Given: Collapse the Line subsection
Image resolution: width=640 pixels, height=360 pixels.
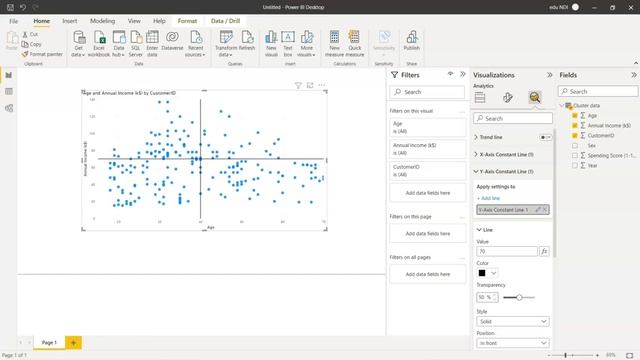Looking at the screenshot, I should tap(479, 230).
